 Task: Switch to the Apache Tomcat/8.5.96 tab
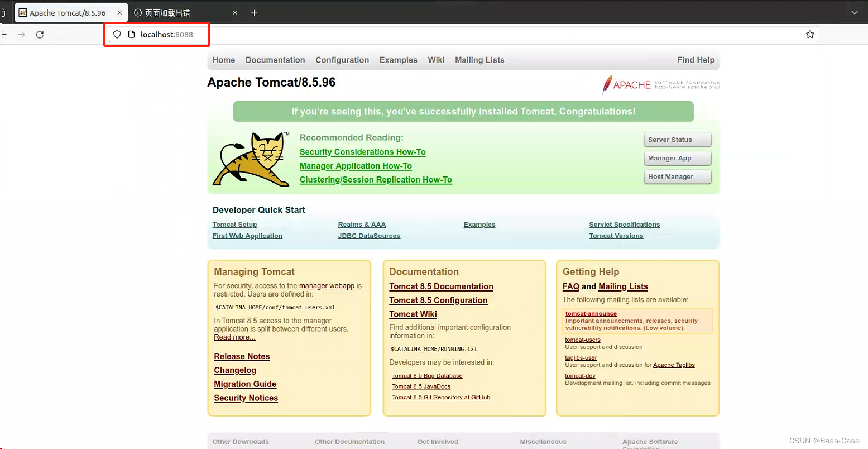tap(71, 13)
